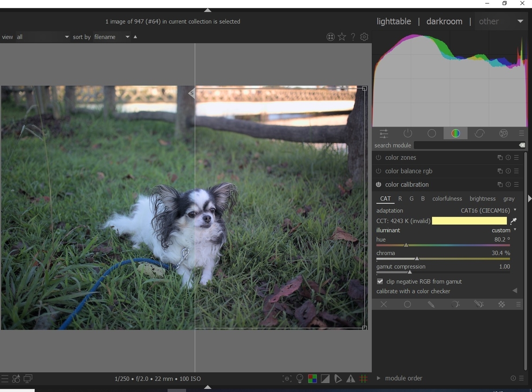The image size is (532, 392).
Task: Open thumbnail grouping options icon
Action: [330, 37]
